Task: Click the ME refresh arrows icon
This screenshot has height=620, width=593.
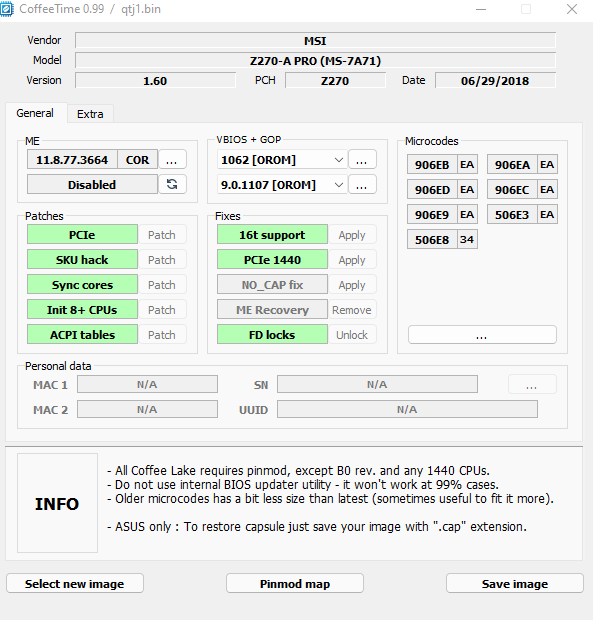Action: tap(172, 184)
